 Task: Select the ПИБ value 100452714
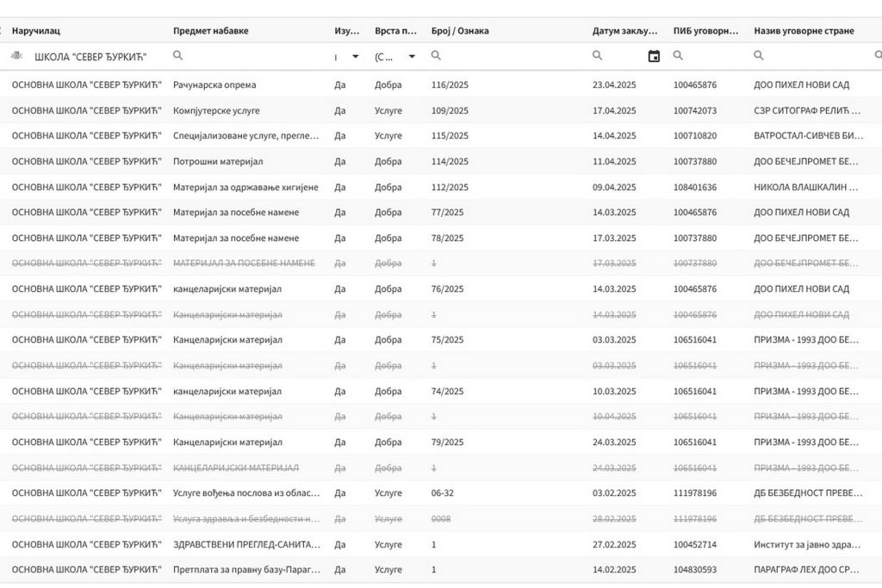coord(695,545)
